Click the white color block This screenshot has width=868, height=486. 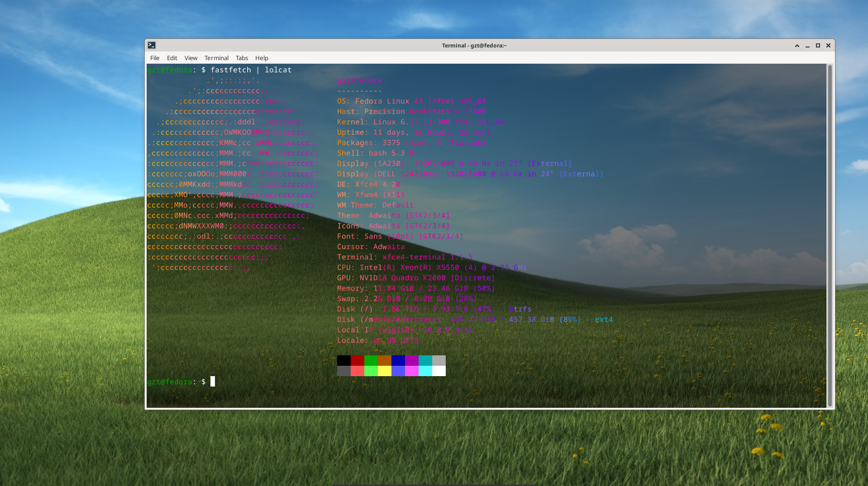439,371
